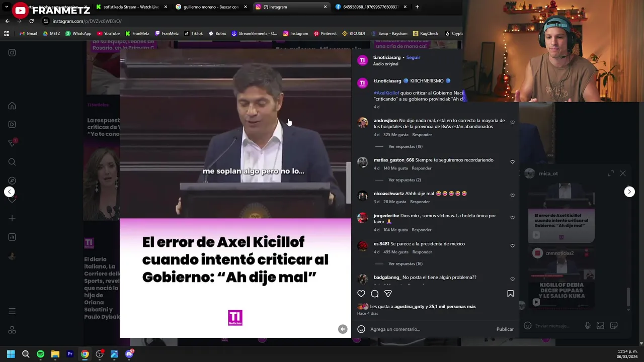
Task: Go to the next post arrow
Action: tap(629, 192)
